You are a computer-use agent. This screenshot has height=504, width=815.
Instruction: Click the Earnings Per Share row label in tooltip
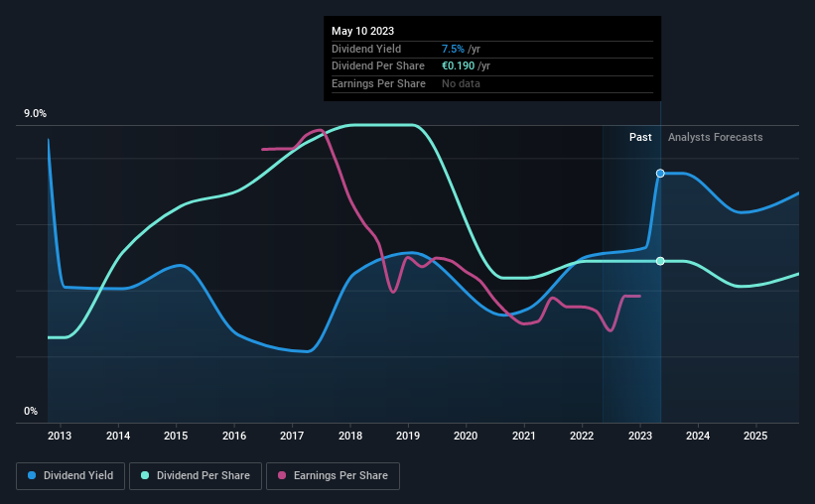378,83
